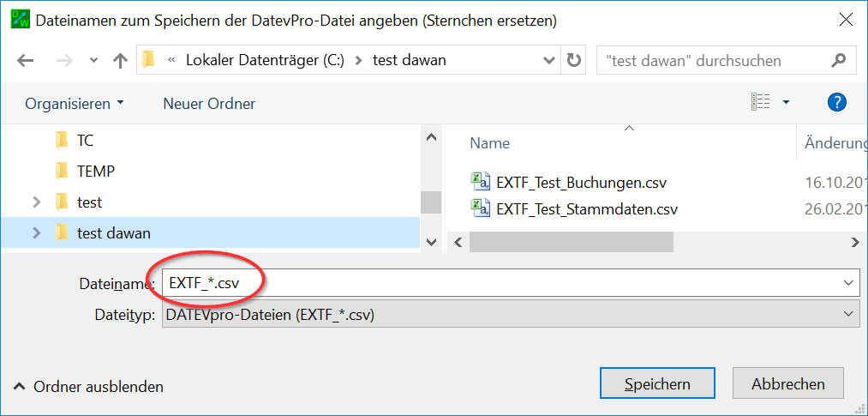Go forward with the right arrow
The width and height of the screenshot is (868, 416).
(x=65, y=60)
